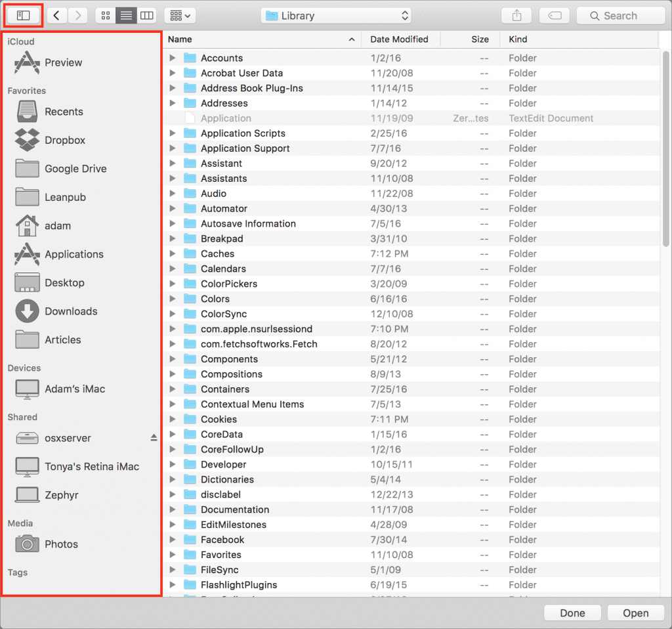Click the Edit Tags toolbar icon
Screen dimensions: 672x629
pos(554,16)
